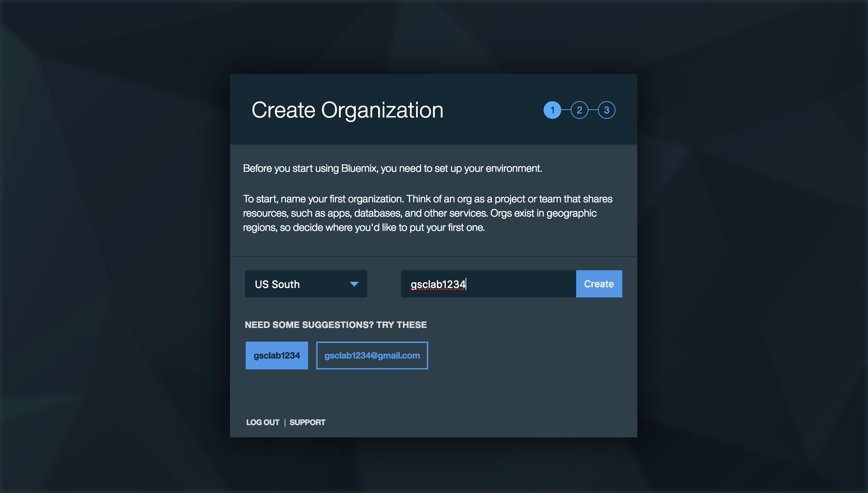
Task: Click connector line between steps 1 and 2
Action: pos(566,110)
